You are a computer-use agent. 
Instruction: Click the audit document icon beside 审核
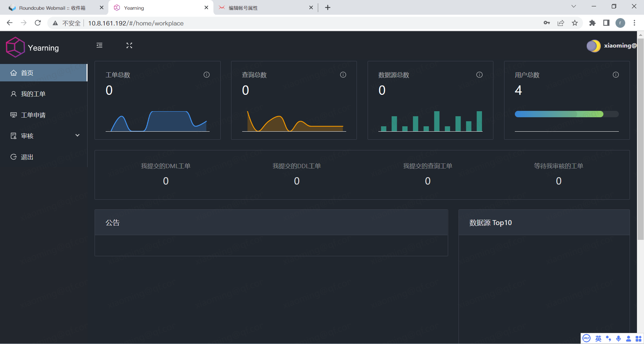(13, 136)
